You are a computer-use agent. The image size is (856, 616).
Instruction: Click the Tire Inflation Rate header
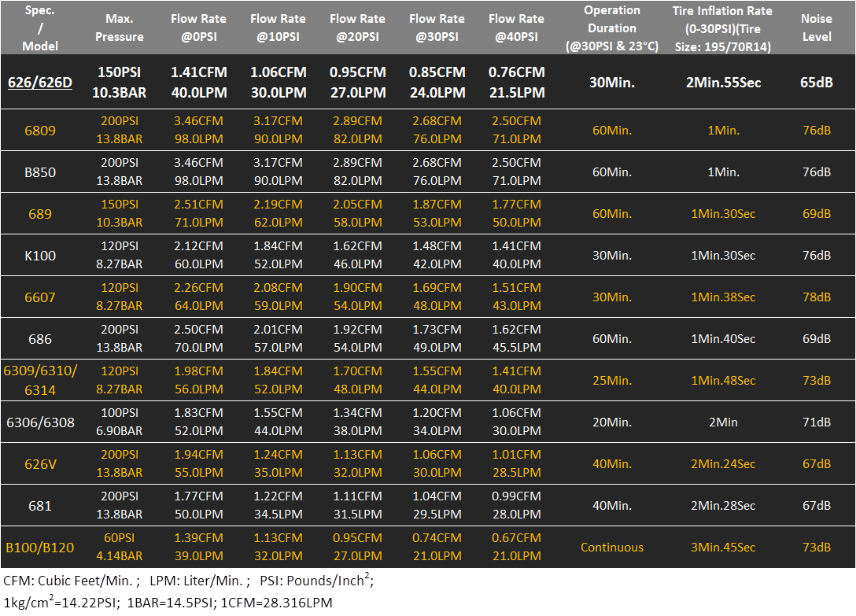[x=722, y=28]
